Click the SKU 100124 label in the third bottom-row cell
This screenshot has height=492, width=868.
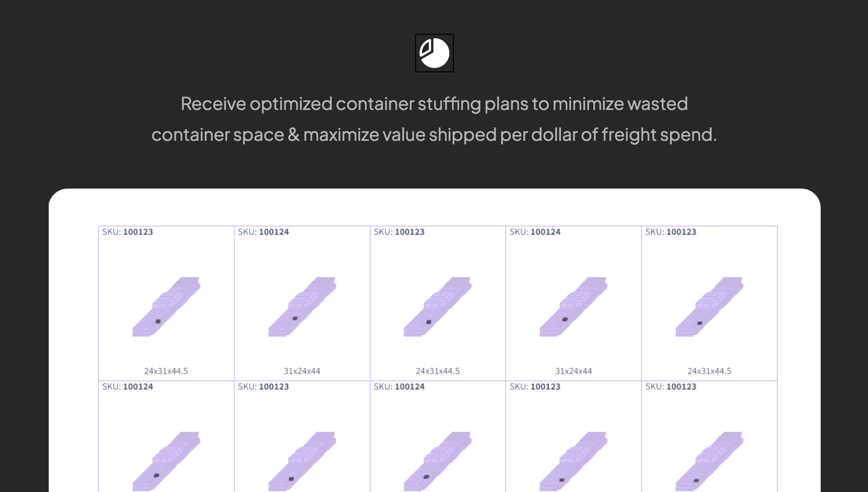399,387
